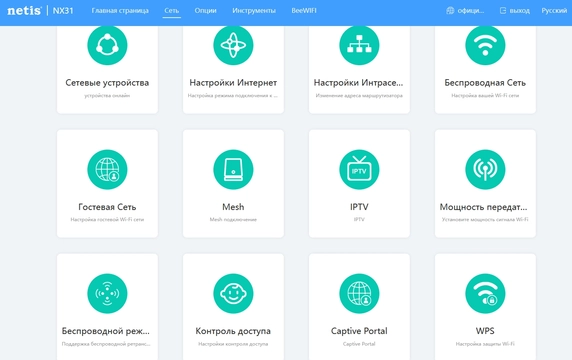572x360 pixels.
Task: Click the logout icon beside выход
Action: coord(503,11)
